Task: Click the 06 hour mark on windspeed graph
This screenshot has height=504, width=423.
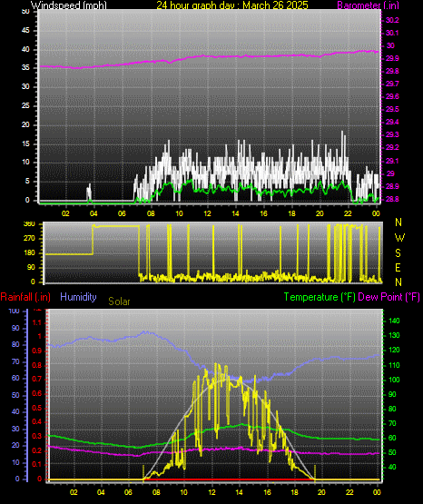Action: (122, 213)
